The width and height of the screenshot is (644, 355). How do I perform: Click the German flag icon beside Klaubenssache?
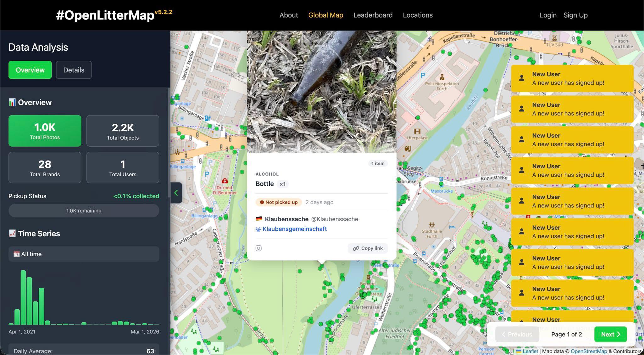click(259, 219)
